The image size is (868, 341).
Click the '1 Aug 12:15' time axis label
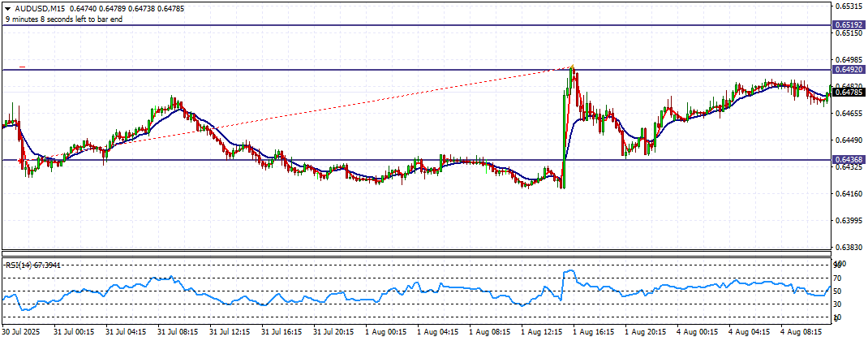(542, 333)
